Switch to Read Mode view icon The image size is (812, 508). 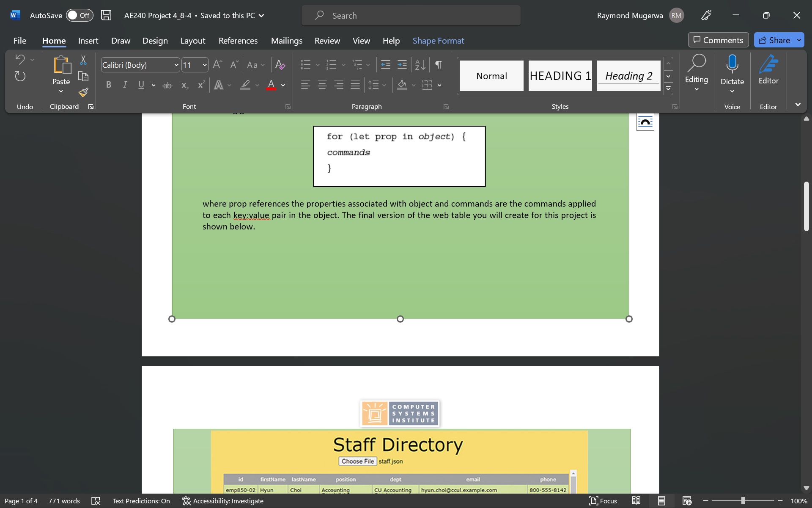[x=636, y=501]
